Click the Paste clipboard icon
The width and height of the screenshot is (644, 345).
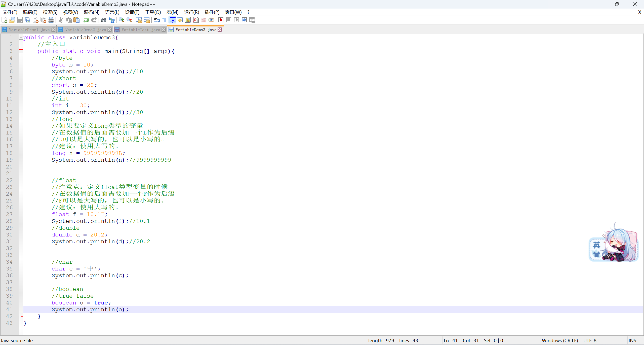(76, 20)
